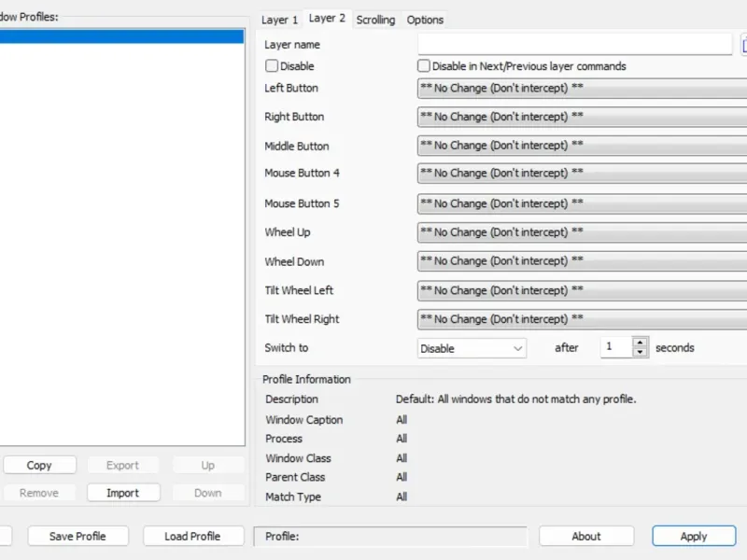Open the Mouse Button 4 action dropdown
The image size is (747, 560).
click(582, 174)
